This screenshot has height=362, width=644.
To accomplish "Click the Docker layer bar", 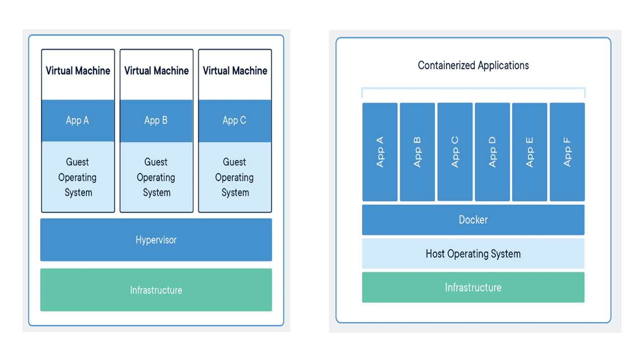I will coord(473,220).
